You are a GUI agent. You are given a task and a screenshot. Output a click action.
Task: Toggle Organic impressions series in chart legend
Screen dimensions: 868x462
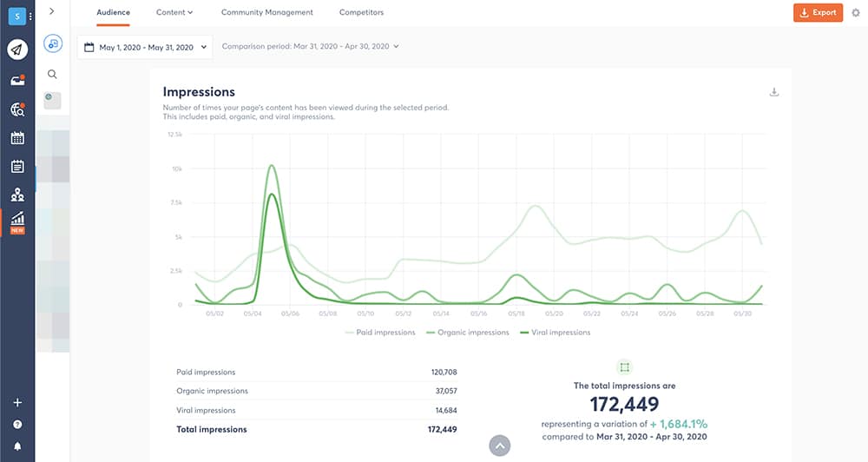click(468, 333)
